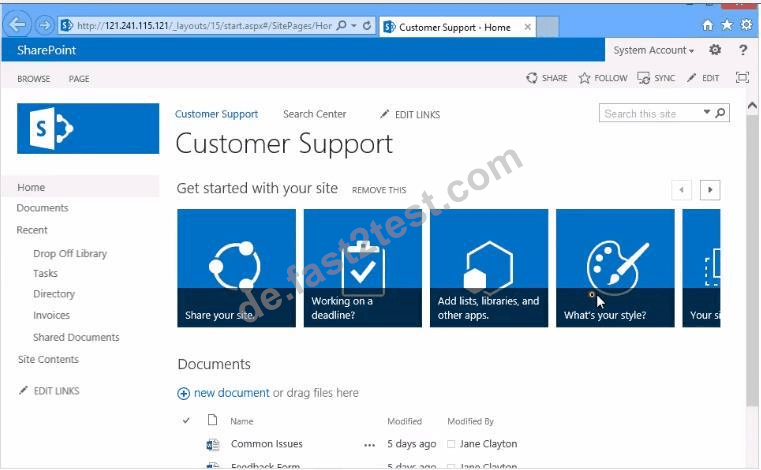Screen dimensions: 761x470
Task: Click the address bar search magnifier icon
Action: tap(342, 25)
